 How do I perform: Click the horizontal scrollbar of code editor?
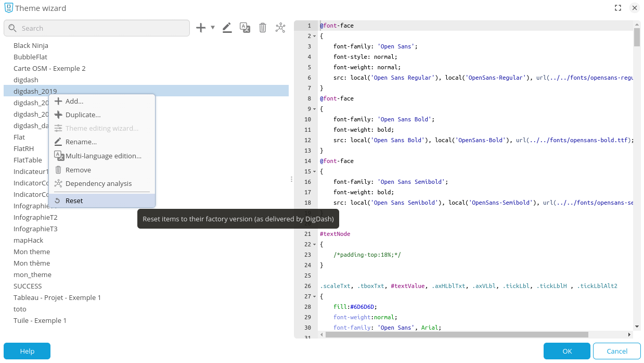[x=457, y=334]
